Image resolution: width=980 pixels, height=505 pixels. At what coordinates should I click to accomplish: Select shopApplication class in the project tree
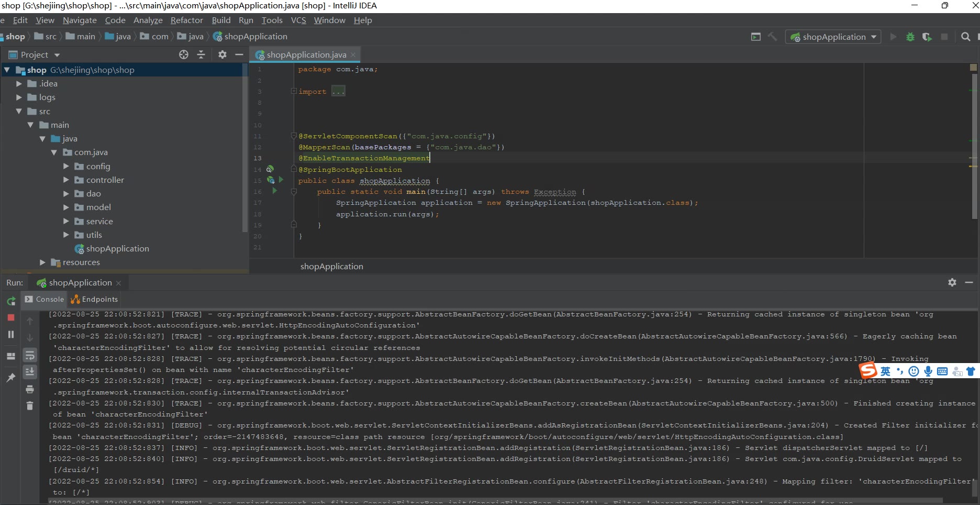pos(117,248)
